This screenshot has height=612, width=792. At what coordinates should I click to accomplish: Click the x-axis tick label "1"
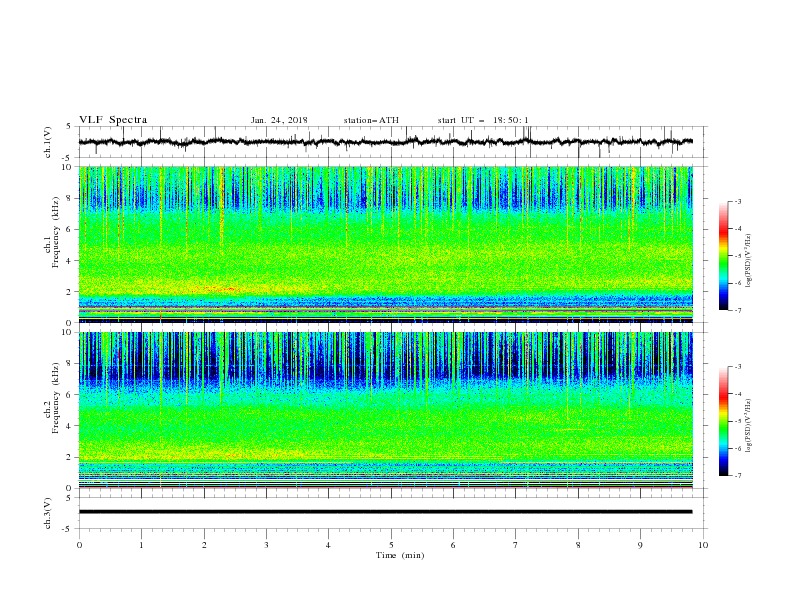pos(141,545)
